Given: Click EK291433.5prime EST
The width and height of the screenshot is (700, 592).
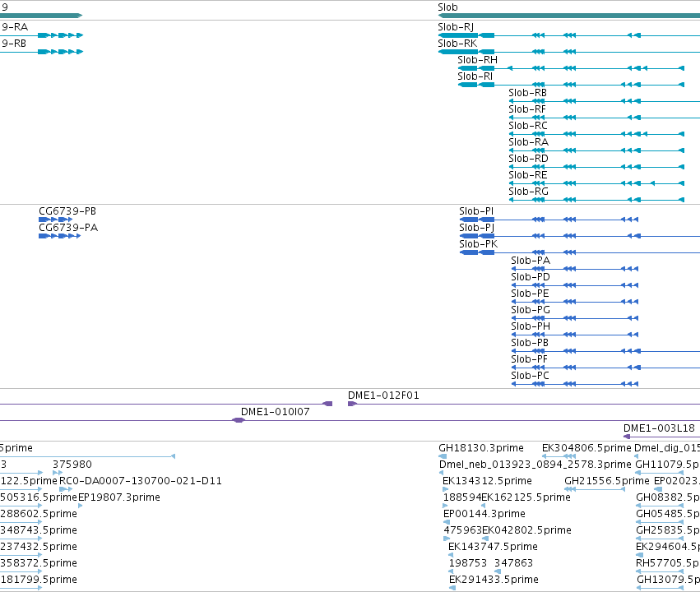Looking at the screenshot, I should coord(494,580).
